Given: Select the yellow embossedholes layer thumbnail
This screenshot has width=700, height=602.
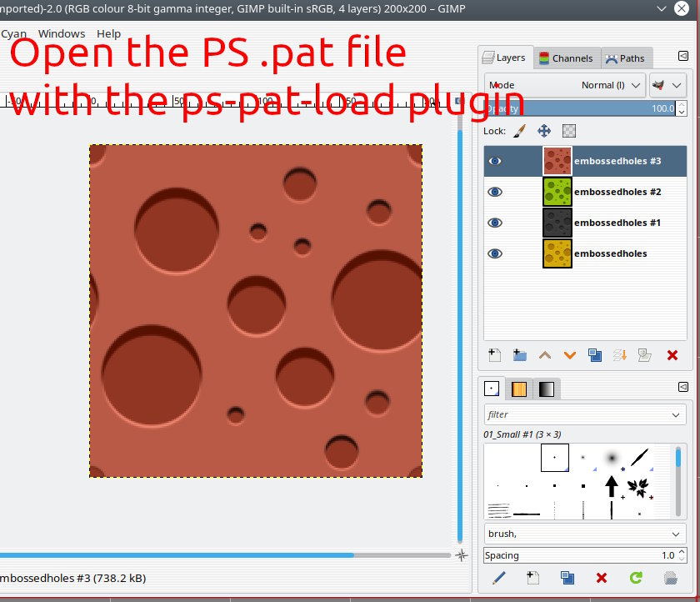Looking at the screenshot, I should pyautogui.click(x=557, y=253).
